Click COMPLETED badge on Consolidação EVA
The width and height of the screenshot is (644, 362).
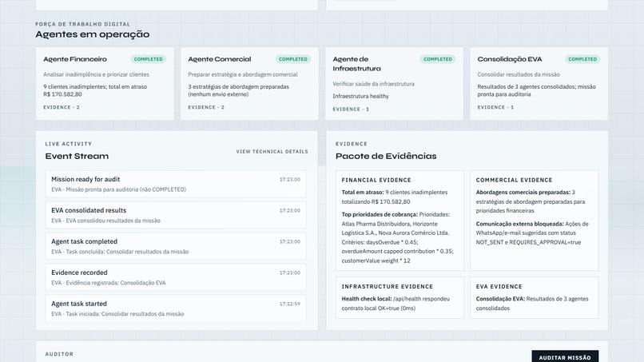[582, 59]
